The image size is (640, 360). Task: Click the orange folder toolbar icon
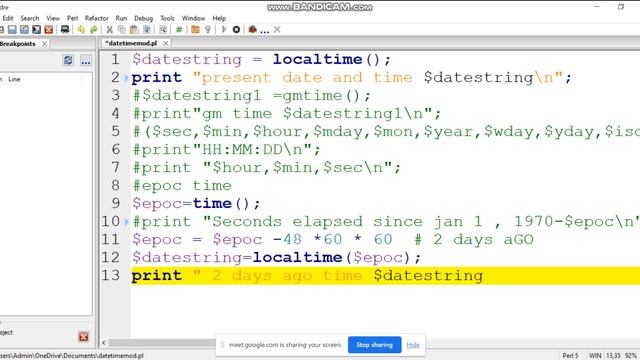point(195,29)
